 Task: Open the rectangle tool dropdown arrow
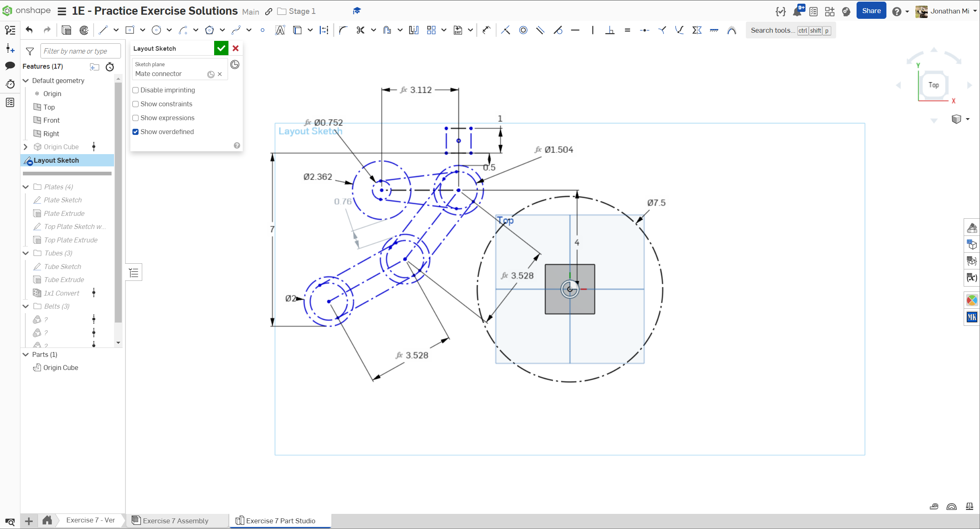[x=143, y=30]
